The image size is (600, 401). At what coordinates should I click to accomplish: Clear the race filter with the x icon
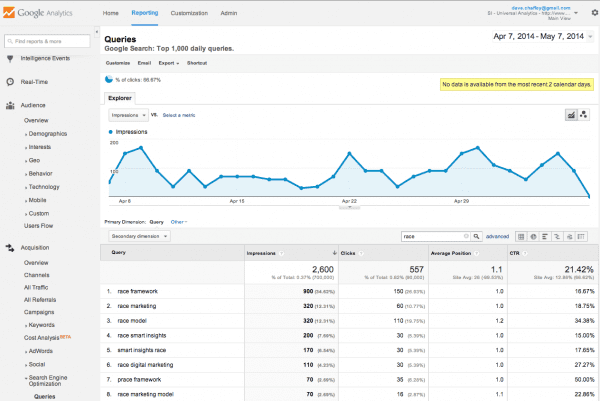click(x=466, y=236)
